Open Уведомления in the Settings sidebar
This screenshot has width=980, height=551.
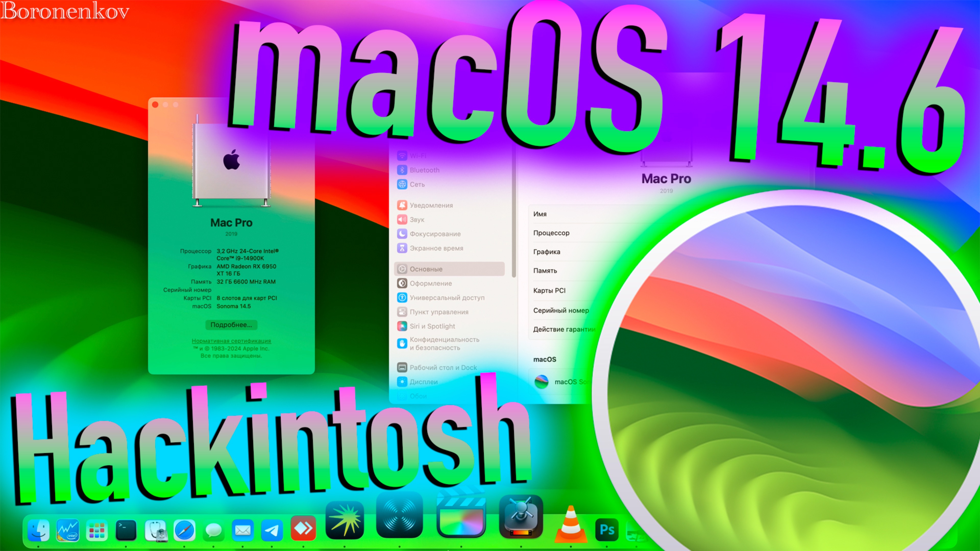click(x=449, y=205)
